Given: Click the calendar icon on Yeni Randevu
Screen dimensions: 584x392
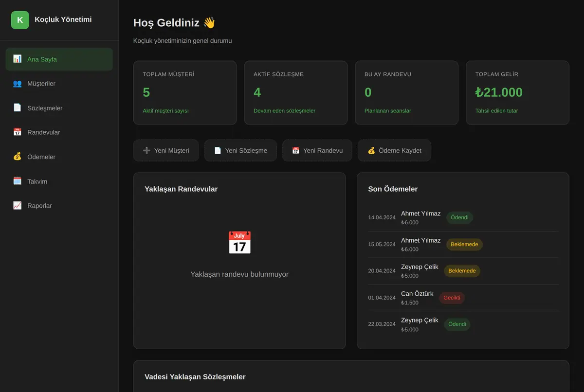Looking at the screenshot, I should [295, 151].
